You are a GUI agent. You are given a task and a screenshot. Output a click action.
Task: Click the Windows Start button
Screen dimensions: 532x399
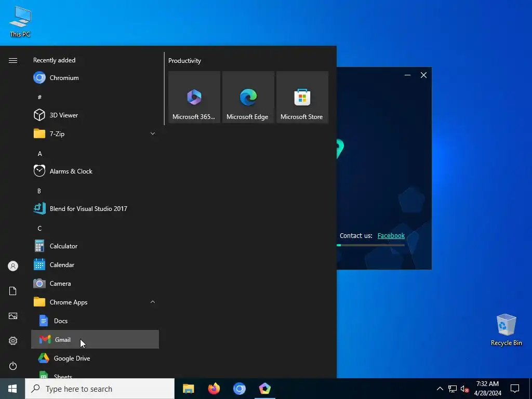click(12, 389)
